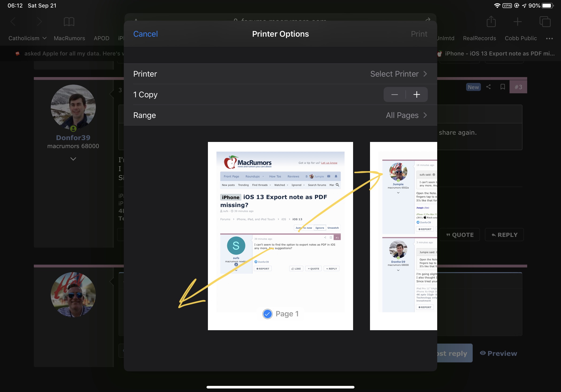Expand Donfor39 user details chevron
The image size is (561, 392).
click(x=73, y=159)
